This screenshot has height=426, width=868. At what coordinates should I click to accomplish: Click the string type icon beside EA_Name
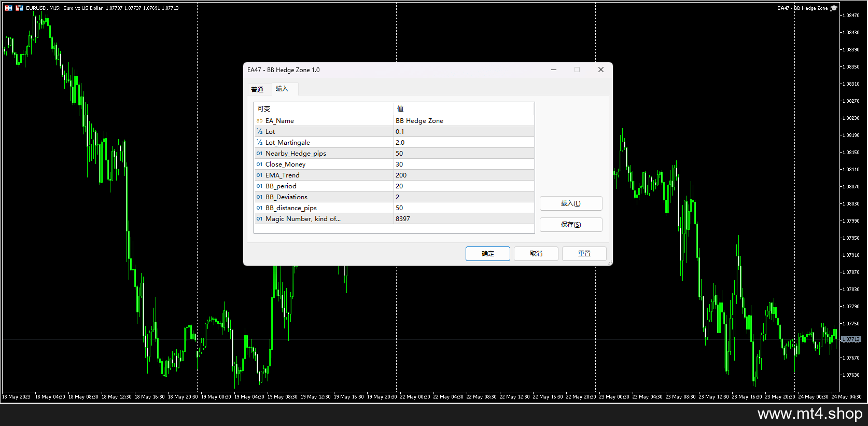tap(259, 120)
